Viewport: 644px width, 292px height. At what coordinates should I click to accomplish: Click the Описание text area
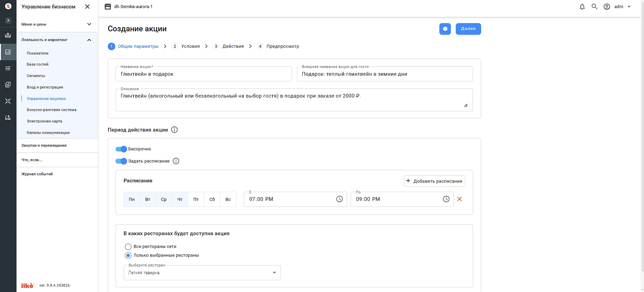294,100
